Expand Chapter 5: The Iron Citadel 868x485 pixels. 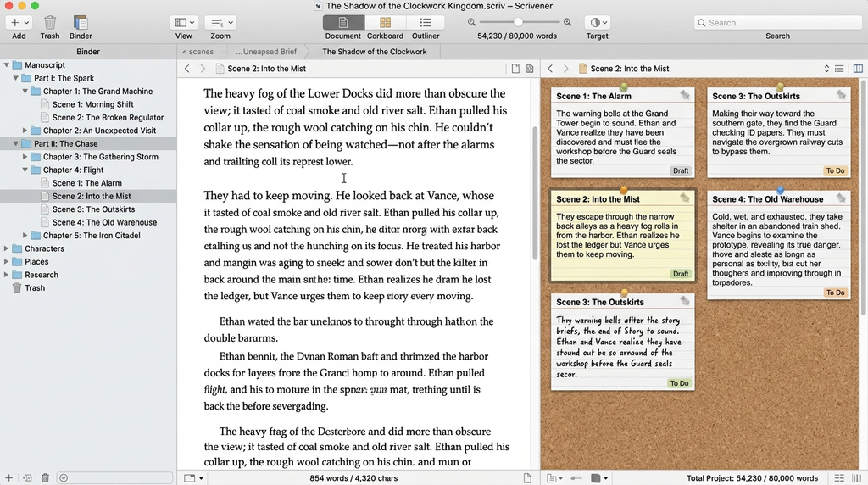tap(25, 236)
